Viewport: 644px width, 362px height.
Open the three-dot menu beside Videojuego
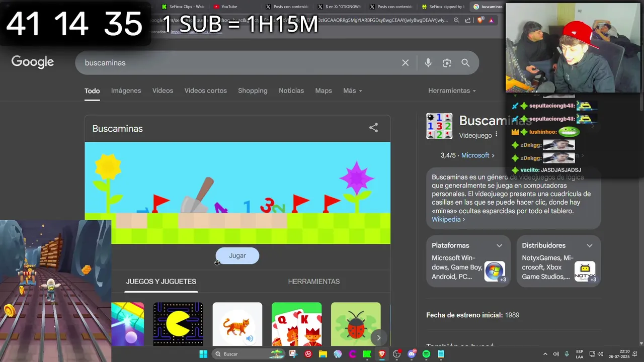(497, 134)
